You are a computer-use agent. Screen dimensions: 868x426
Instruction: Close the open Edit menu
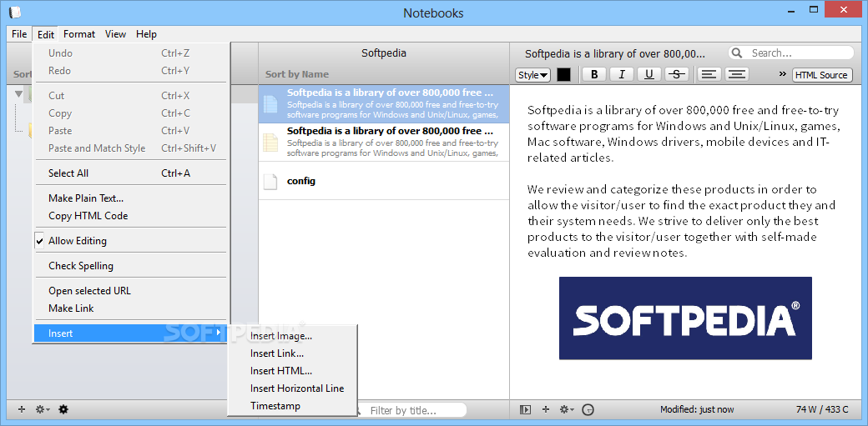pyautogui.click(x=46, y=33)
